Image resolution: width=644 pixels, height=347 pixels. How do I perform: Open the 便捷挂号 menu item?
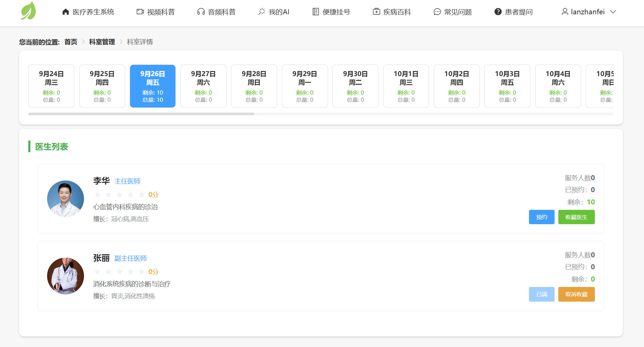click(x=331, y=12)
